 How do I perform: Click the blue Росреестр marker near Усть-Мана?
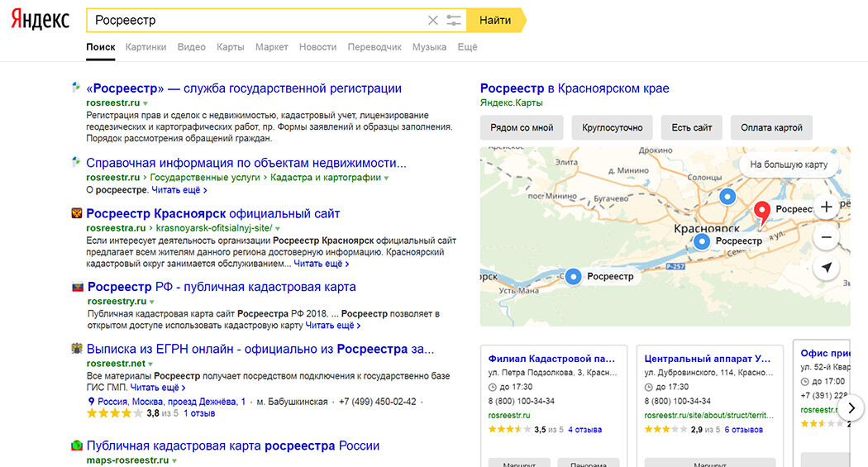click(x=573, y=276)
